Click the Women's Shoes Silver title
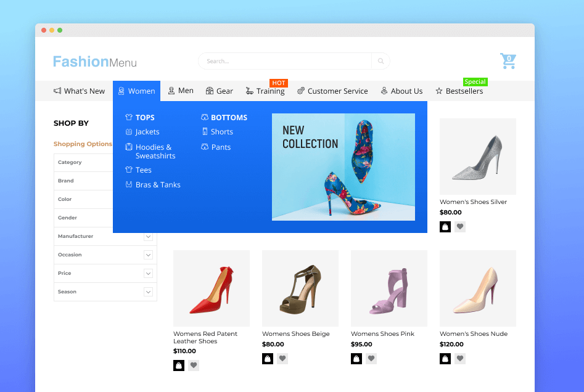Image resolution: width=584 pixels, height=392 pixels. [473, 202]
